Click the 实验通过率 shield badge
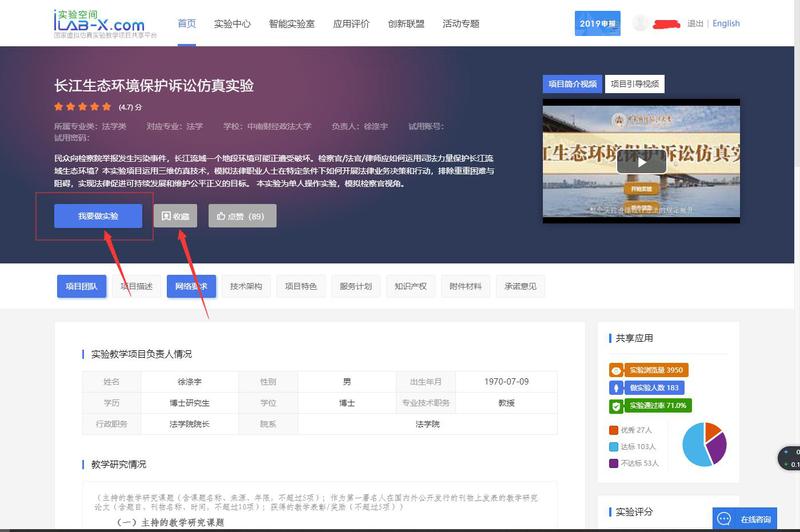 pos(650,407)
